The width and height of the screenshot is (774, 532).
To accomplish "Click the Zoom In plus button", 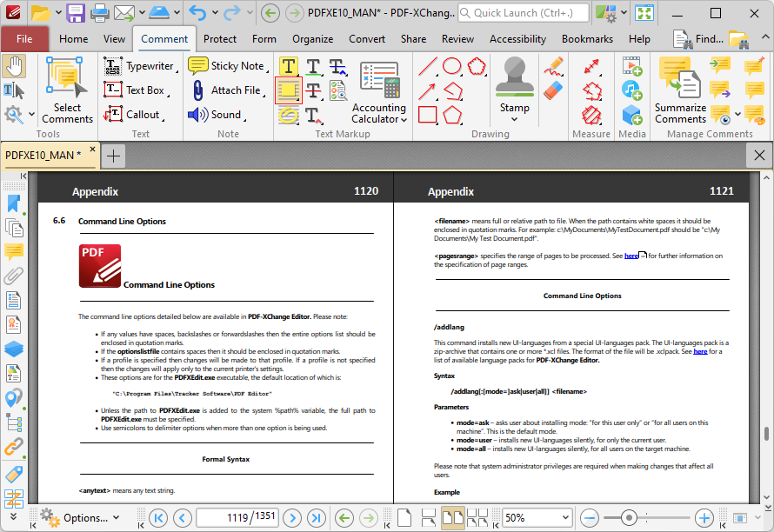I will 704,518.
